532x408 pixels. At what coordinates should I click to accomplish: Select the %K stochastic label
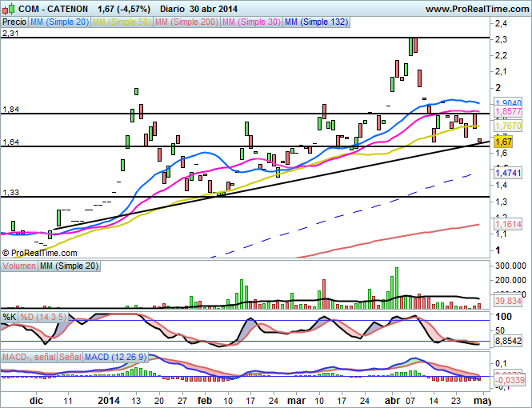pos(9,317)
